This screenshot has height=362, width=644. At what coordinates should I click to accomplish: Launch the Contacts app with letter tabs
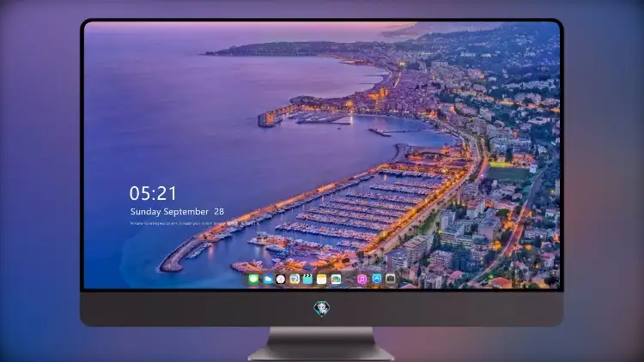point(294,279)
